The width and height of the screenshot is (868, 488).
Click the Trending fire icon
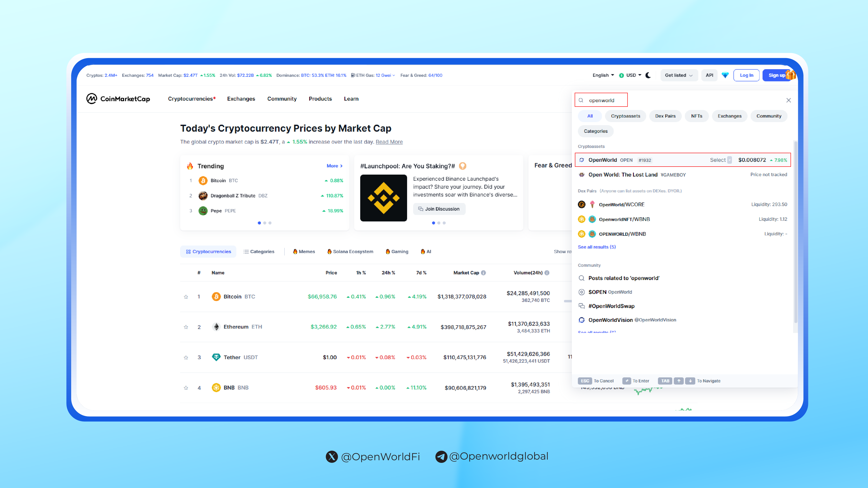tap(190, 166)
